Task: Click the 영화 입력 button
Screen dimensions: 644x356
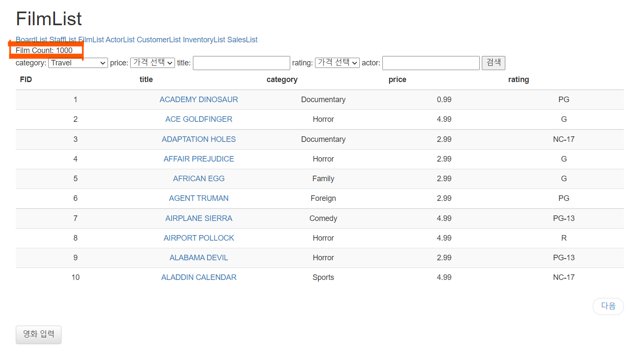Action: pyautogui.click(x=38, y=335)
